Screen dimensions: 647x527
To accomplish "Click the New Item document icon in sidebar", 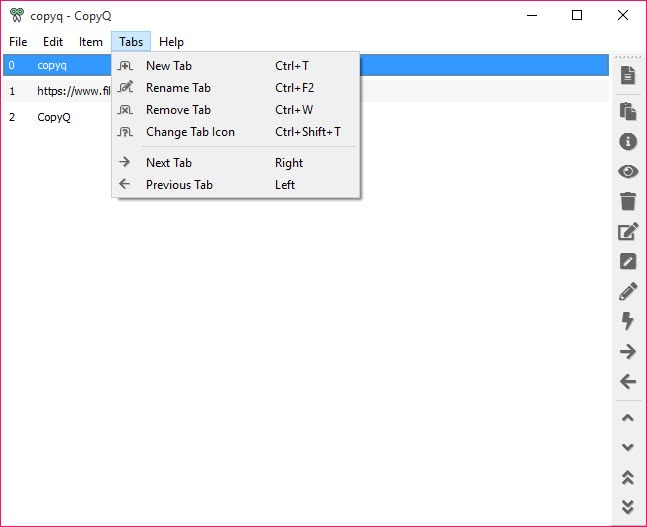I will [628, 75].
